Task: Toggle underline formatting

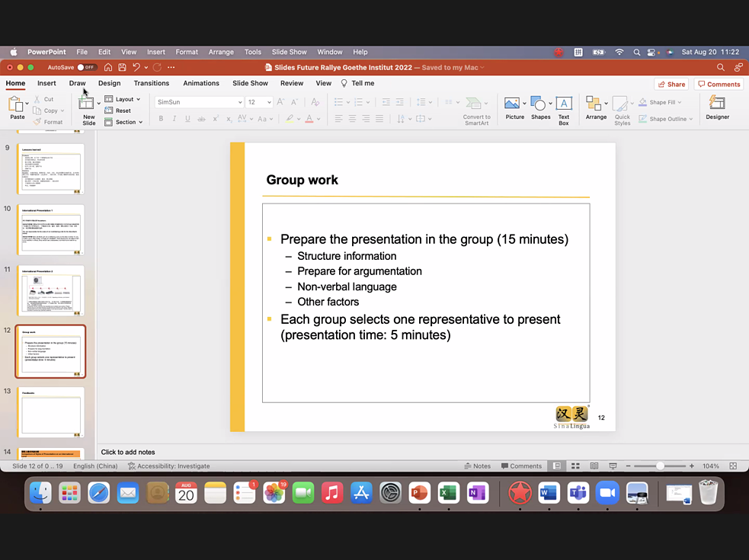Action: point(187,118)
